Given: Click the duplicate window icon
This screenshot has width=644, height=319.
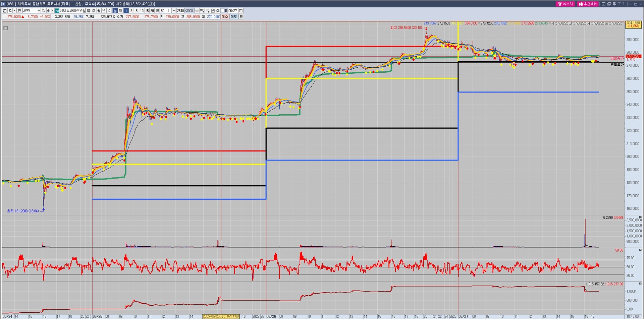Looking at the screenshot, I should (x=609, y=4).
